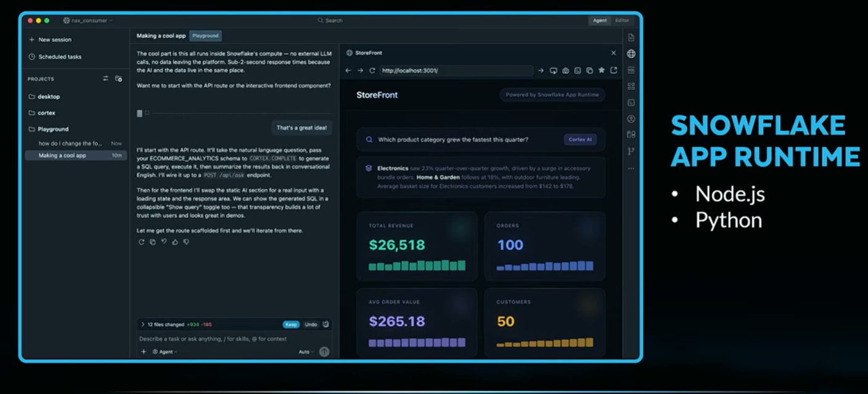Image resolution: width=868 pixels, height=394 pixels.
Task: Reload the StoreFront page
Action: click(x=372, y=71)
